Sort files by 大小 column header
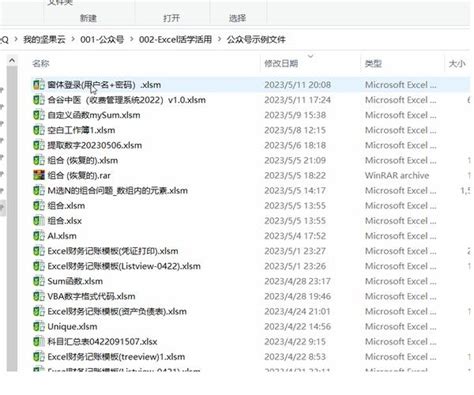Image resolution: width=474 pixels, height=395 pixels. 457,63
